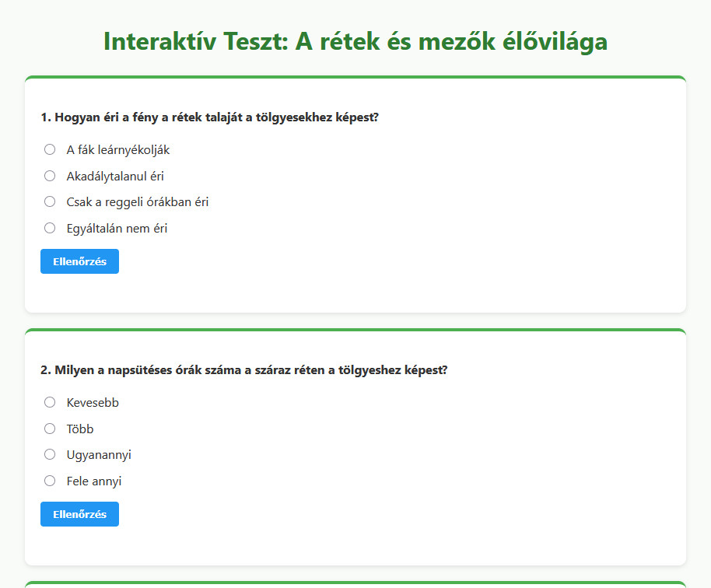
Task: Choose the "Akadálytalanul éri" radio option
Action: click(50, 176)
